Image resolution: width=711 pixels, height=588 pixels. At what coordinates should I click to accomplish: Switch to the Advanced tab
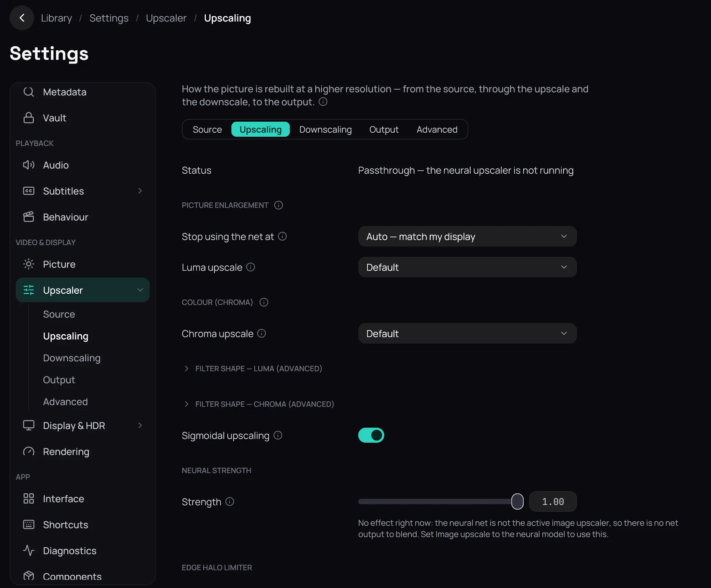point(437,130)
